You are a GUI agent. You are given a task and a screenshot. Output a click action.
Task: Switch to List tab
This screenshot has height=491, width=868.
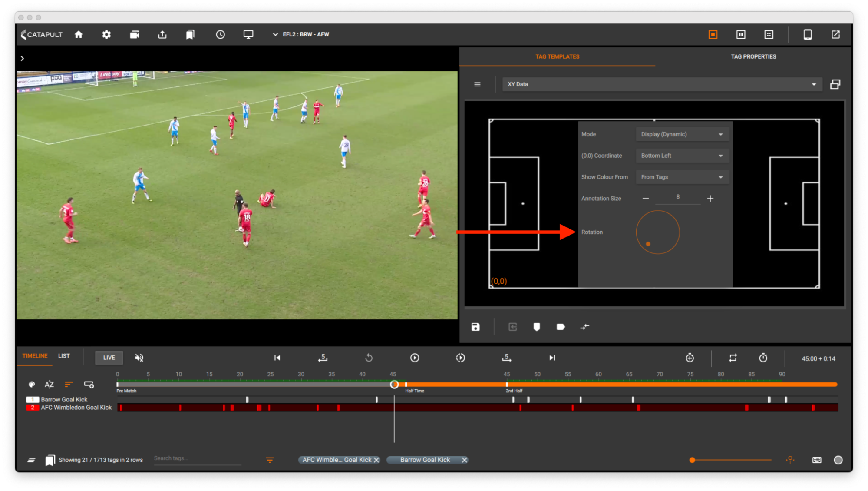(x=64, y=356)
